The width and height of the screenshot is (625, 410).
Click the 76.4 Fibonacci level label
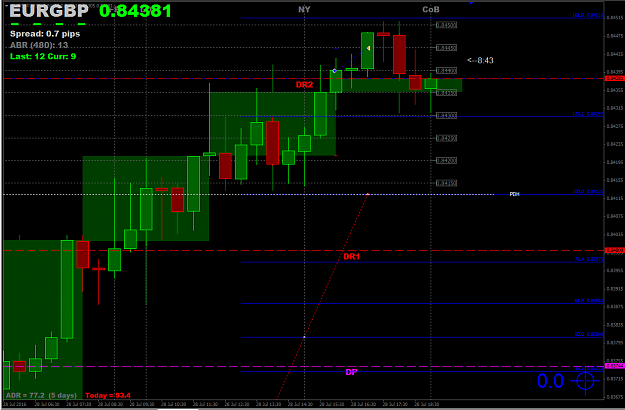click(588, 259)
